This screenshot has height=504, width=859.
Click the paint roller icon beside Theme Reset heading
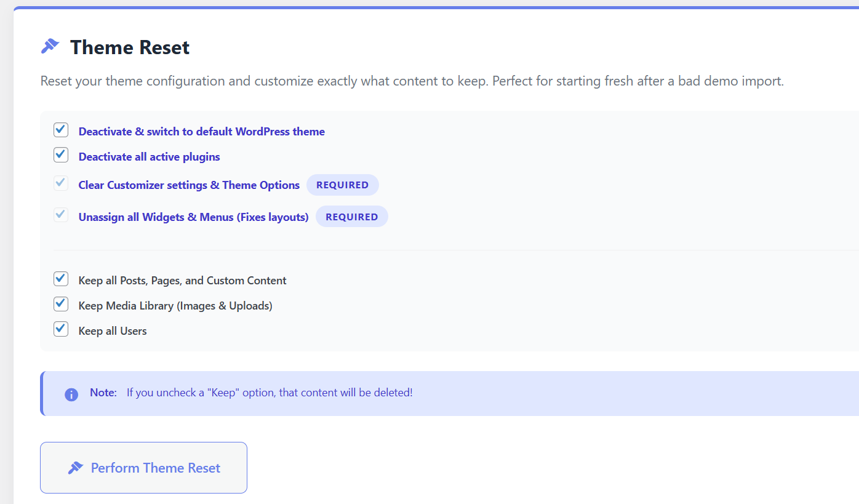click(50, 46)
